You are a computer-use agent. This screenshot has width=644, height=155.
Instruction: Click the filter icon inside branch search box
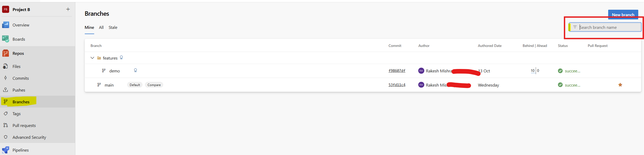(574, 27)
